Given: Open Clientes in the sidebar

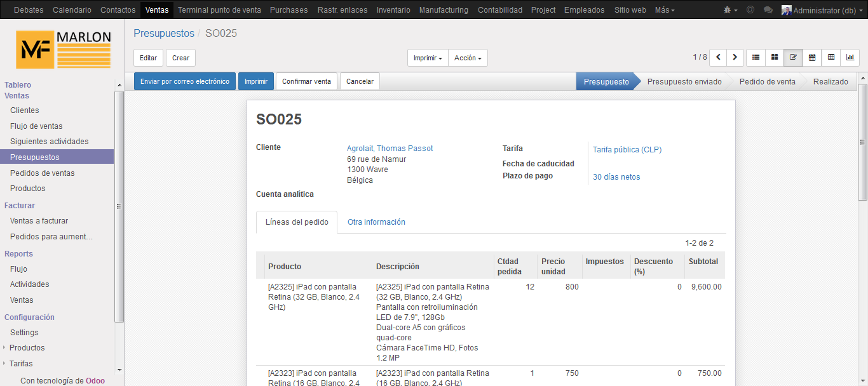Looking at the screenshot, I should coord(24,110).
